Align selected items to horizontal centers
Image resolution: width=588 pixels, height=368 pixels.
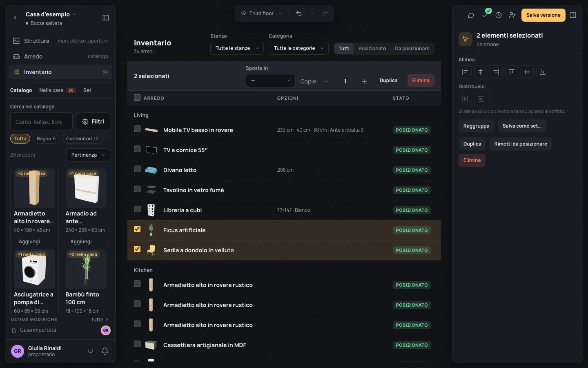point(481,72)
